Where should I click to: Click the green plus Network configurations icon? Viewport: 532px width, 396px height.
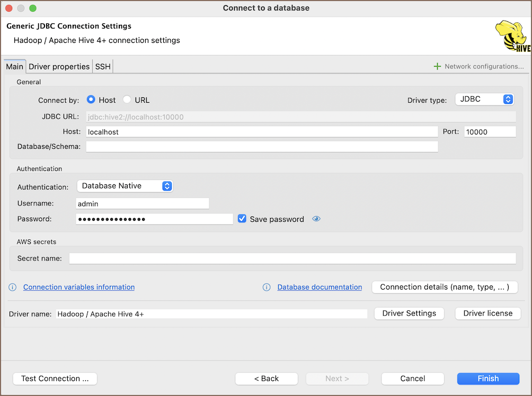click(x=437, y=66)
